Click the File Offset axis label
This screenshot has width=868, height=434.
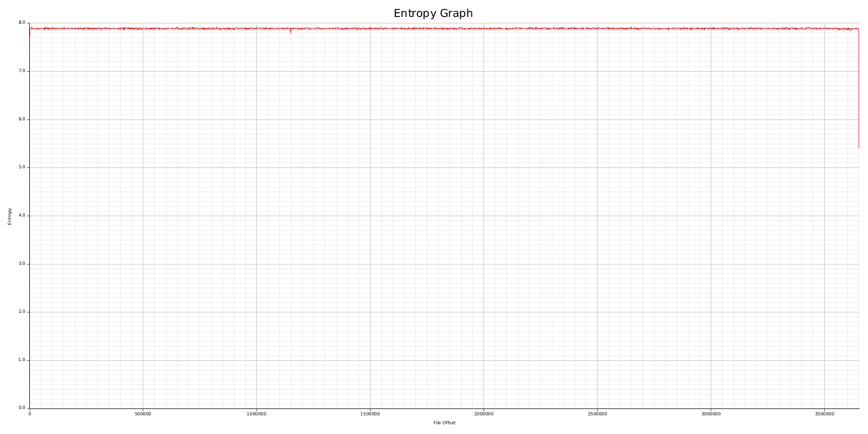point(444,423)
